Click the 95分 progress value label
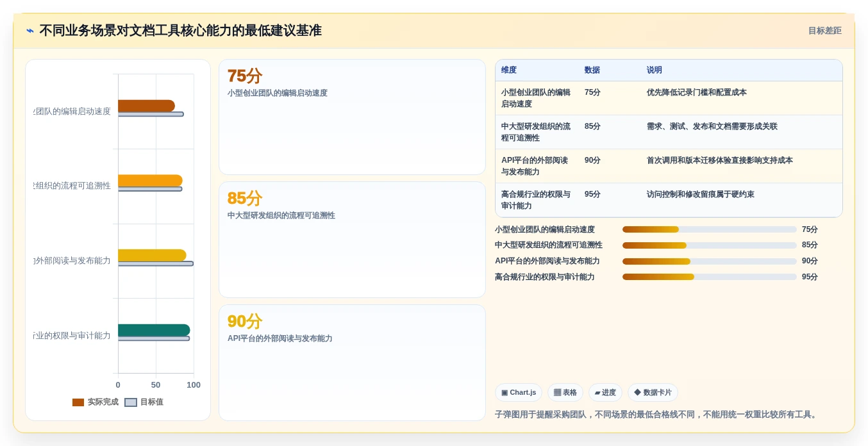Screen dimensions: 868x446 (x=810, y=277)
